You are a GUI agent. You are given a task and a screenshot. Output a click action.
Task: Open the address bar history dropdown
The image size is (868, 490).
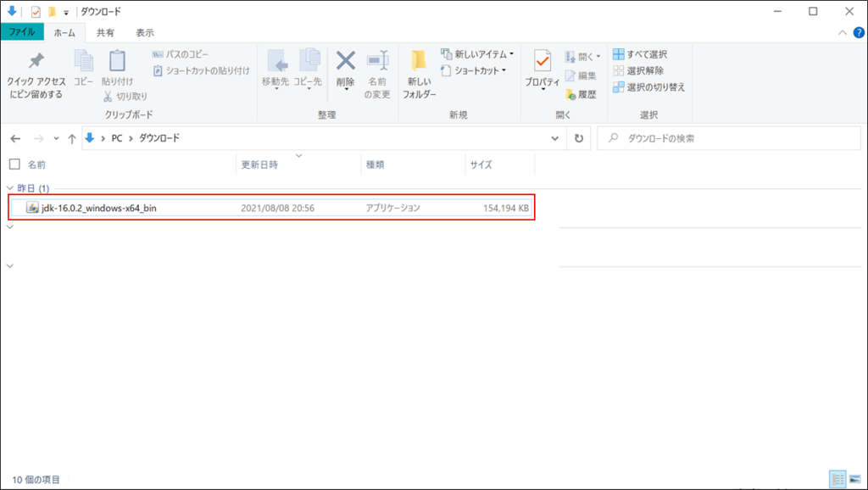pyautogui.click(x=554, y=138)
